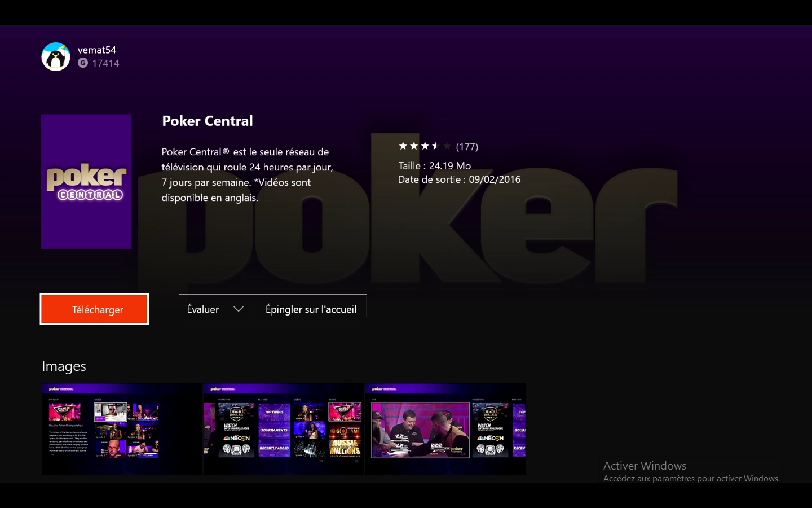Click the (177) reviews count
The height and width of the screenshot is (508, 812).
pyautogui.click(x=467, y=147)
